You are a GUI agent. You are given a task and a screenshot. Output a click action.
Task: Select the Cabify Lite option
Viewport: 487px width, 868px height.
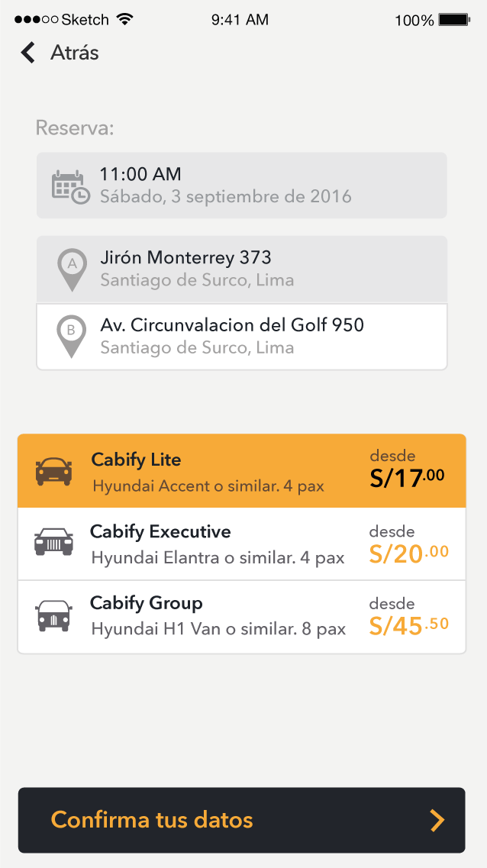[229, 471]
